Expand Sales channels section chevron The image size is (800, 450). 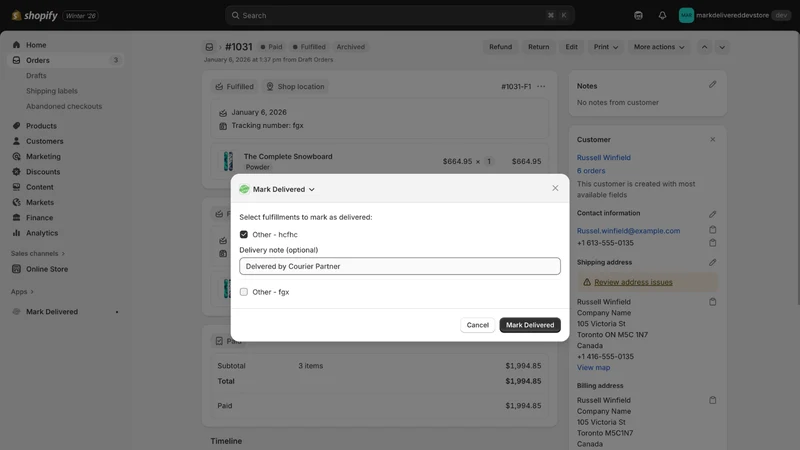(x=63, y=254)
